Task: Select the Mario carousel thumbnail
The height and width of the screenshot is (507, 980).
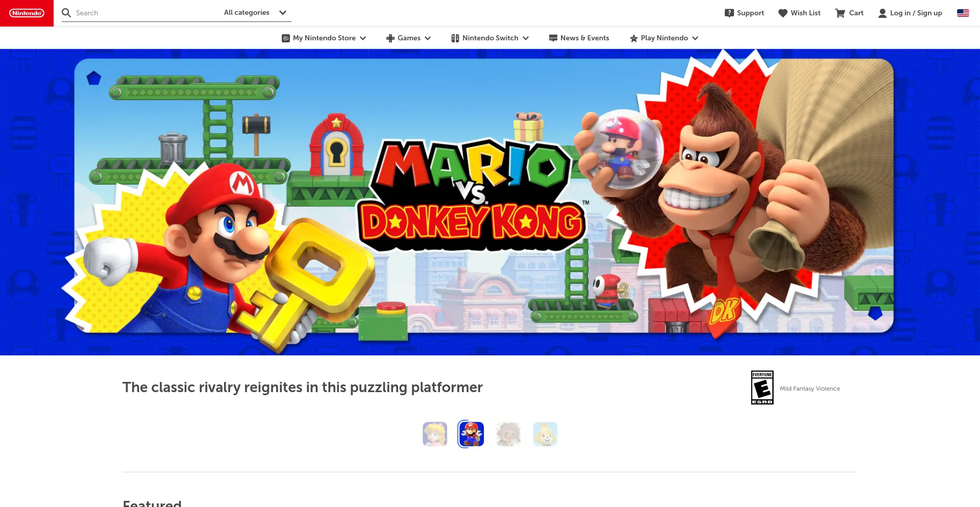Action: tap(471, 434)
